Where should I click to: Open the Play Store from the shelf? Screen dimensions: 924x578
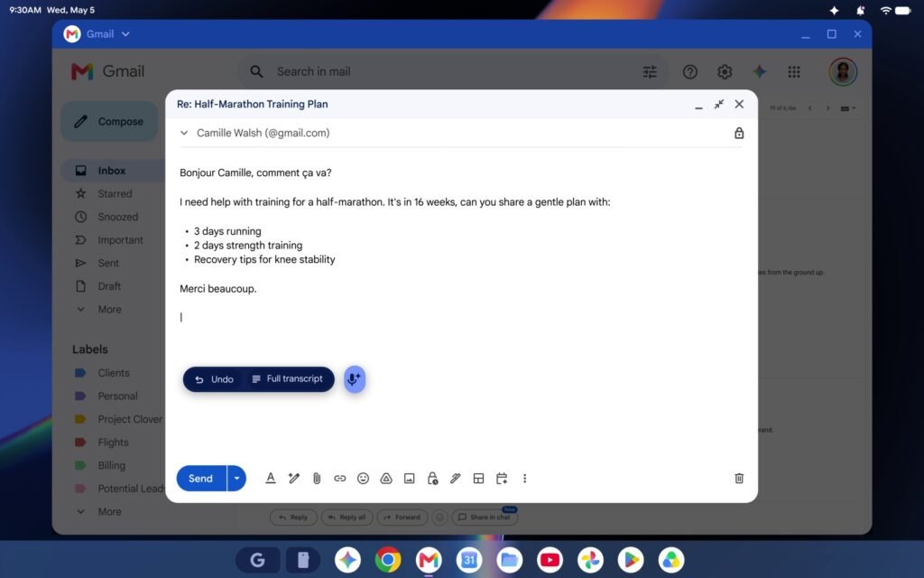coord(631,560)
